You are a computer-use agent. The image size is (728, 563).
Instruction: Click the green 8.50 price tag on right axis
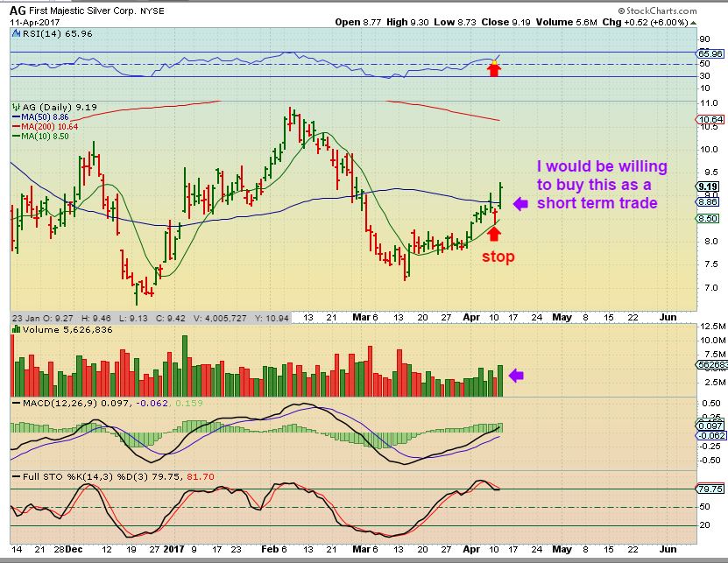[x=709, y=218]
